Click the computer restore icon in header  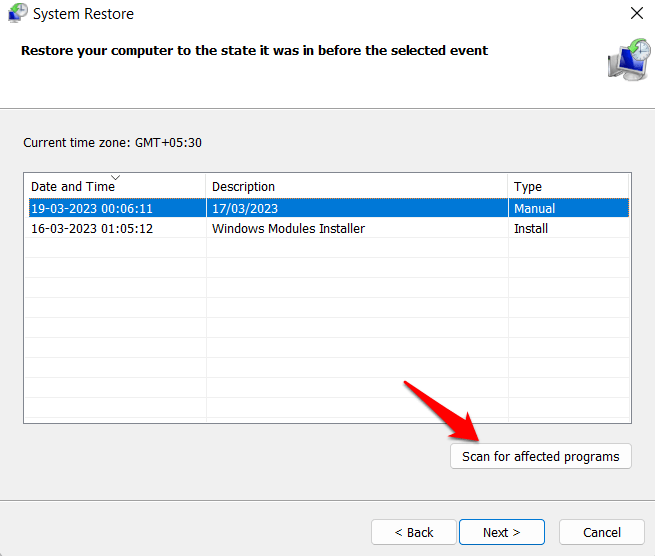(626, 60)
